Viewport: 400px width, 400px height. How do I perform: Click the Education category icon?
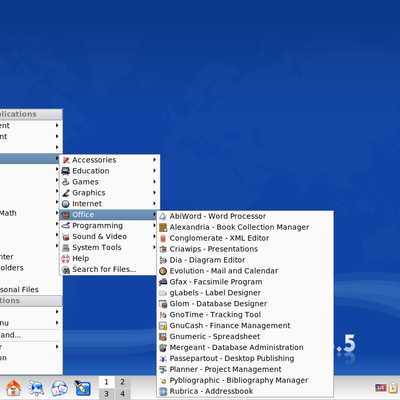pyautogui.click(x=66, y=171)
